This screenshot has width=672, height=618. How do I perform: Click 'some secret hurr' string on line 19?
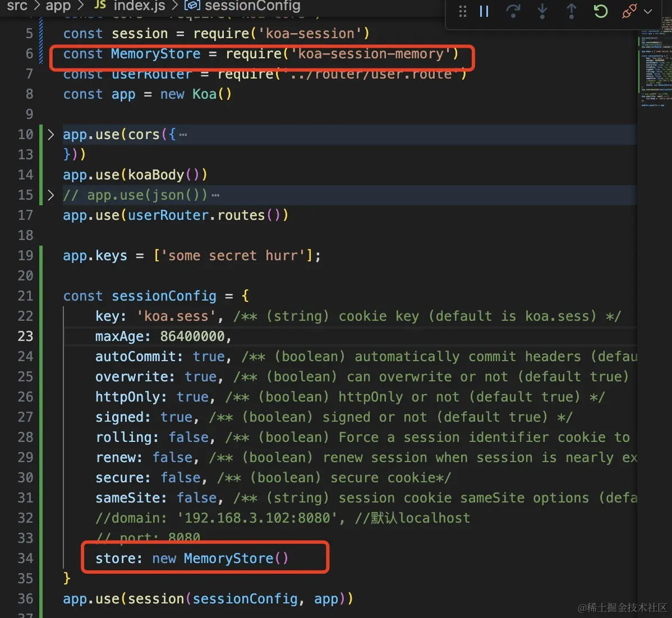233,256
